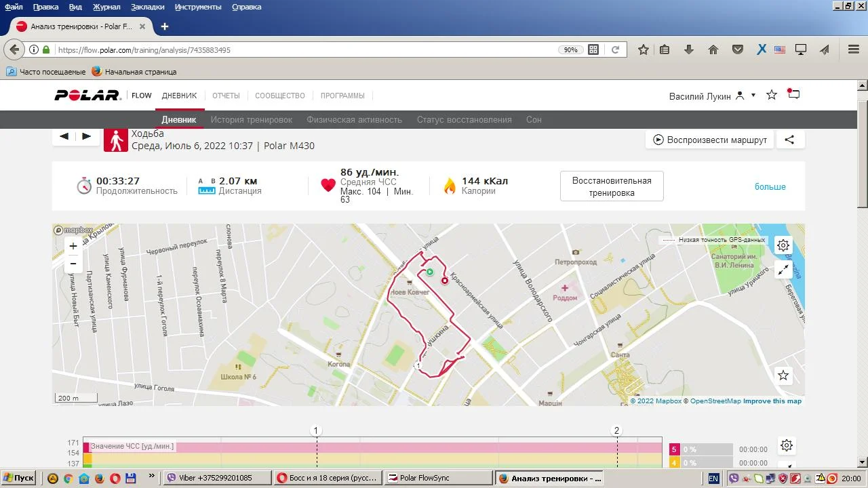The width and height of the screenshot is (868, 488).
Task: Go to previous training with left arrow
Action: pyautogui.click(x=64, y=136)
